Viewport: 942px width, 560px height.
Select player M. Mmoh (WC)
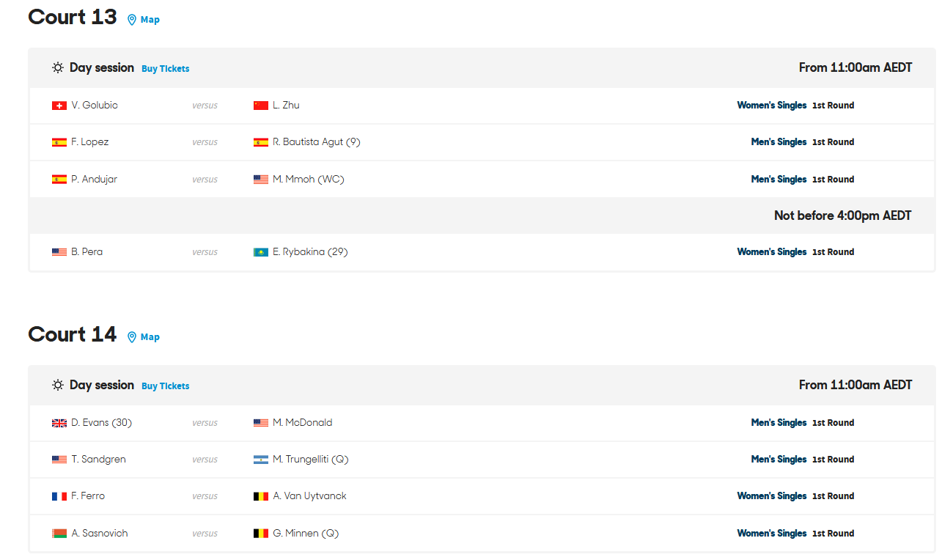(309, 179)
